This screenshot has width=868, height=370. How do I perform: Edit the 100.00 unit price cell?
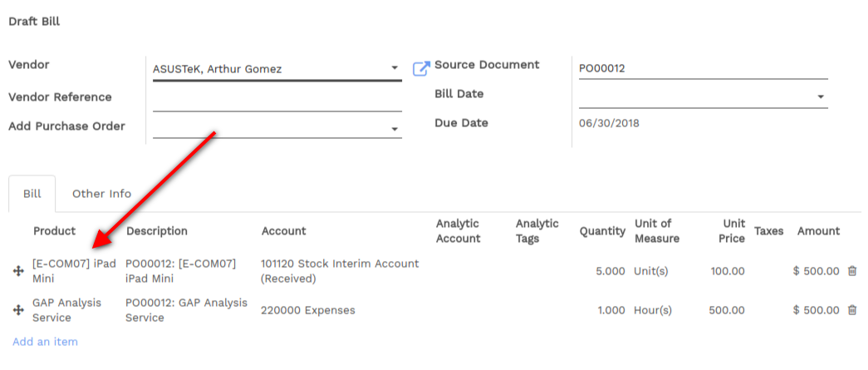click(x=728, y=271)
